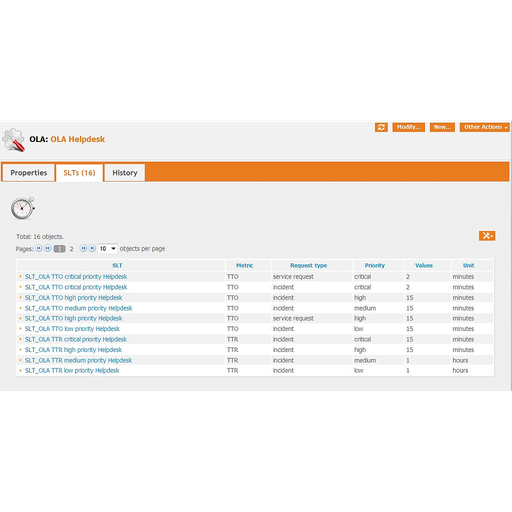Open objects per page dropdown
This screenshot has height=512, width=512.
107,249
